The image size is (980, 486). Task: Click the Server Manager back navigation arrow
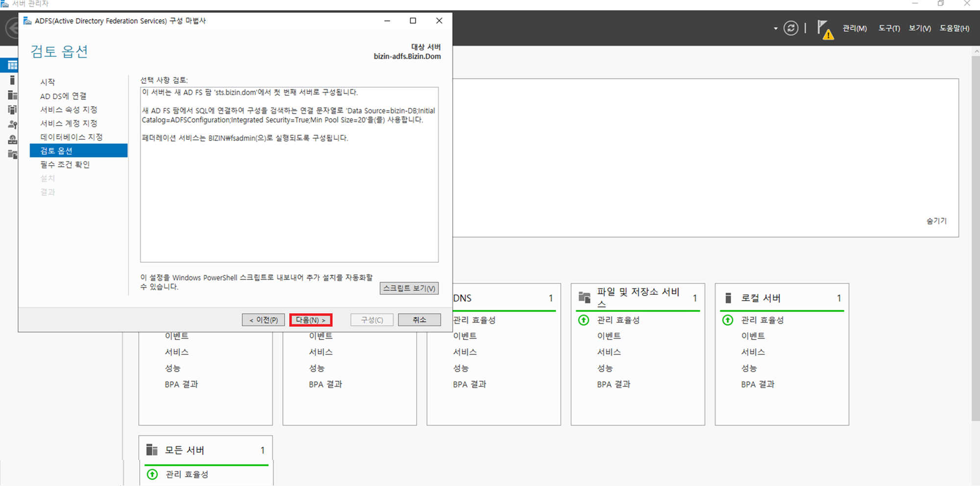(12, 28)
